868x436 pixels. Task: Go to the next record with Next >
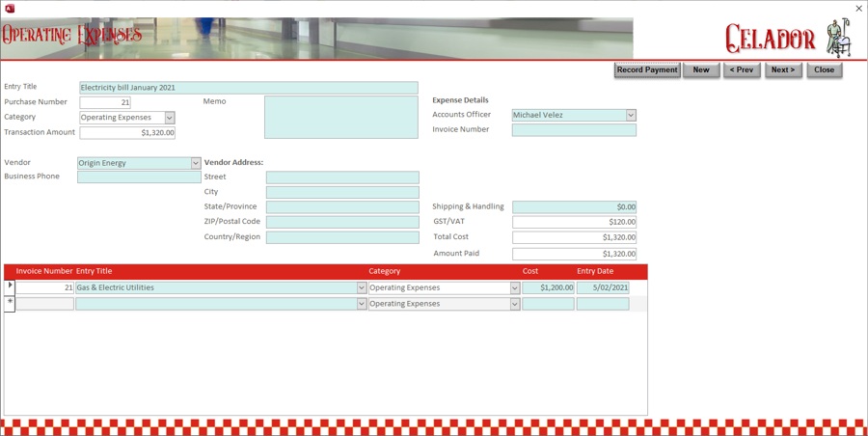(783, 69)
